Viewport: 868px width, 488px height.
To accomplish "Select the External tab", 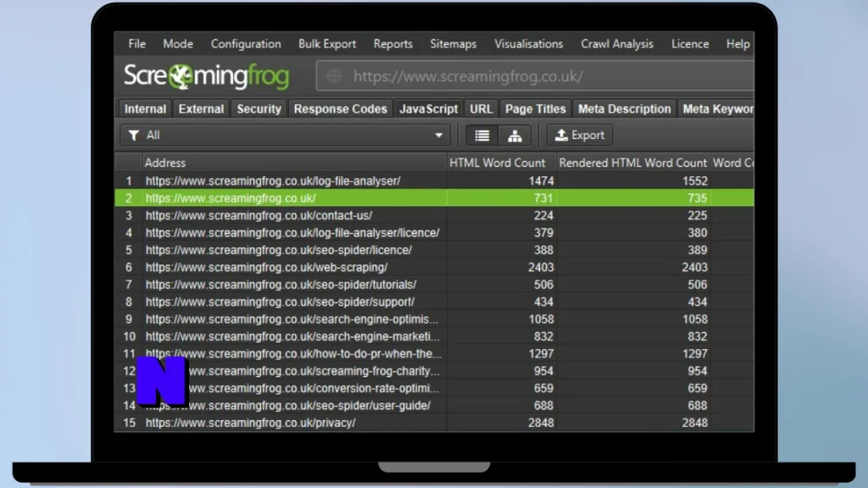I will tap(201, 109).
